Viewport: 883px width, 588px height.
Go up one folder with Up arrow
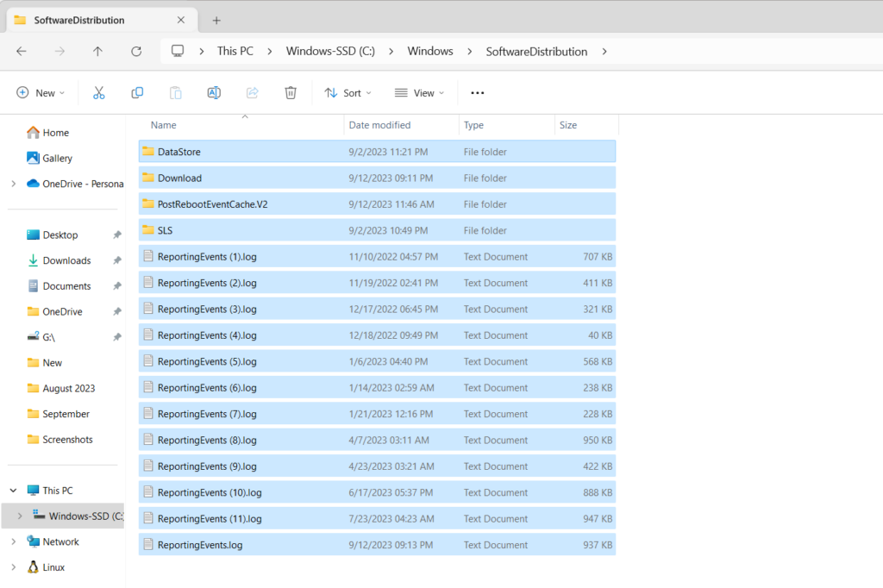pos(97,52)
